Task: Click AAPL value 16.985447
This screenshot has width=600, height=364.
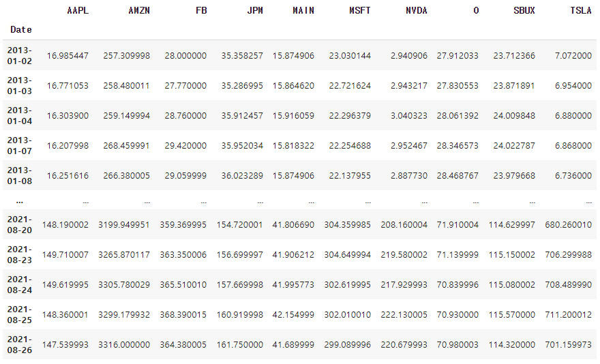Action: tap(67, 56)
